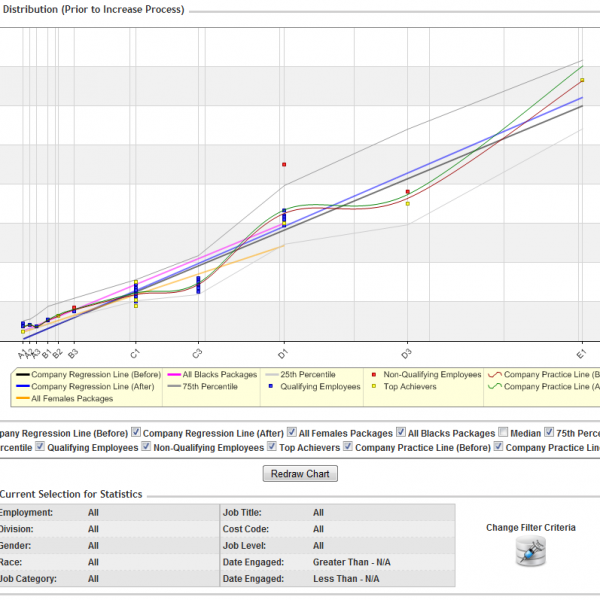The image size is (600, 600).
Task: Click the Change Filter Criteria label
Action: (531, 528)
